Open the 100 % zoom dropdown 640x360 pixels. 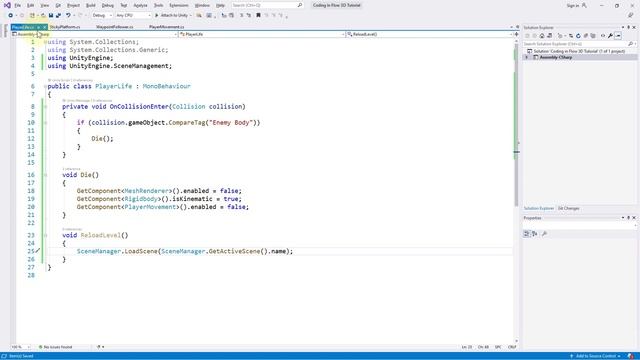pos(20,347)
